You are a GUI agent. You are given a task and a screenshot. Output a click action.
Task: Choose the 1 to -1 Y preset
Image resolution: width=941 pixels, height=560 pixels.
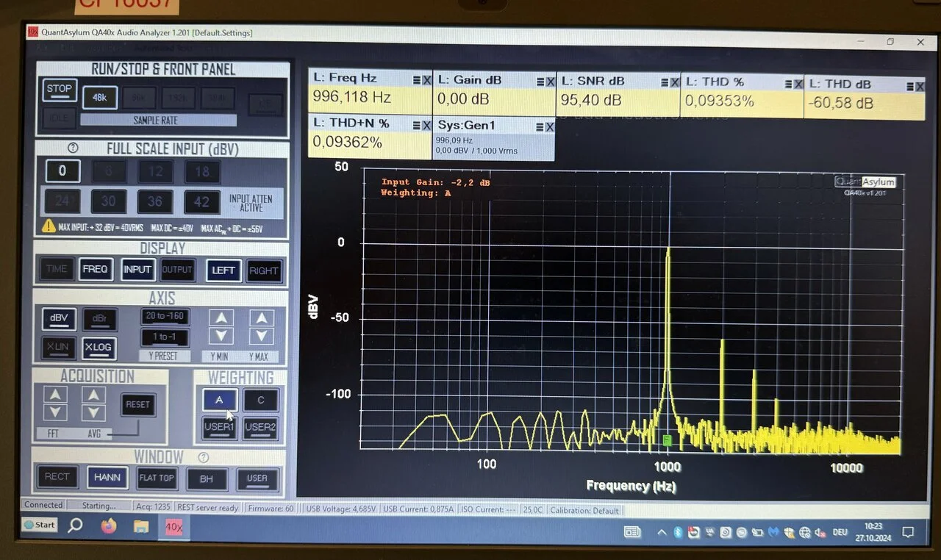tap(165, 337)
